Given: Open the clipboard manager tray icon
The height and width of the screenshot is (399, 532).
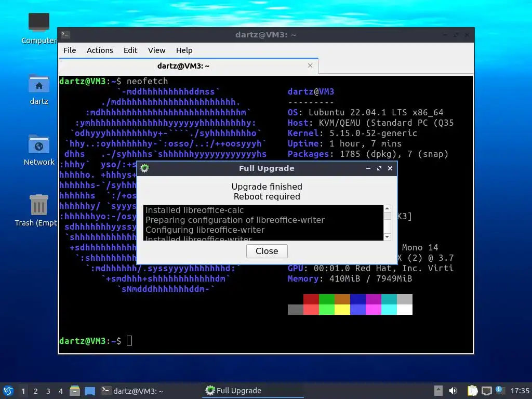Looking at the screenshot, I should [472, 391].
